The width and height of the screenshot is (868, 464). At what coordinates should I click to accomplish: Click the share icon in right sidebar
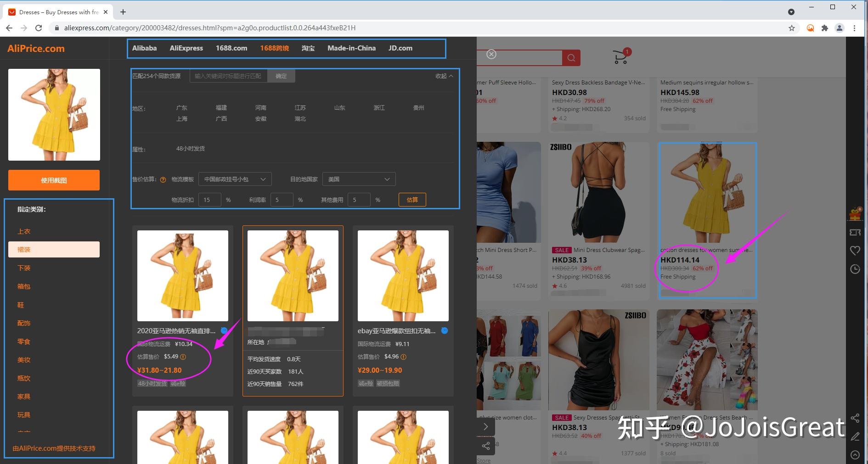click(x=855, y=418)
